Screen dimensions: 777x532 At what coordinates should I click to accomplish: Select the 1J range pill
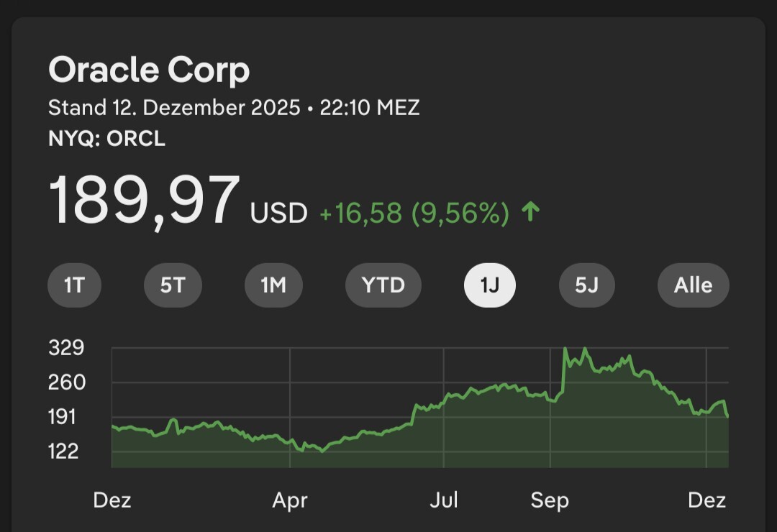coord(489,285)
